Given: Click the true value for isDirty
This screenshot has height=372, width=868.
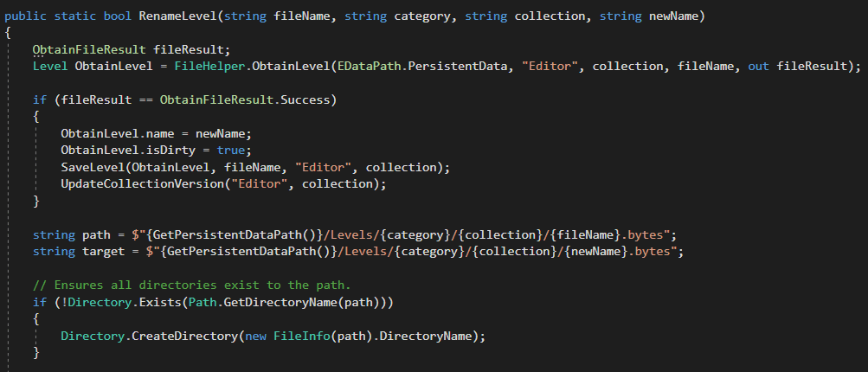Looking at the screenshot, I should [231, 150].
